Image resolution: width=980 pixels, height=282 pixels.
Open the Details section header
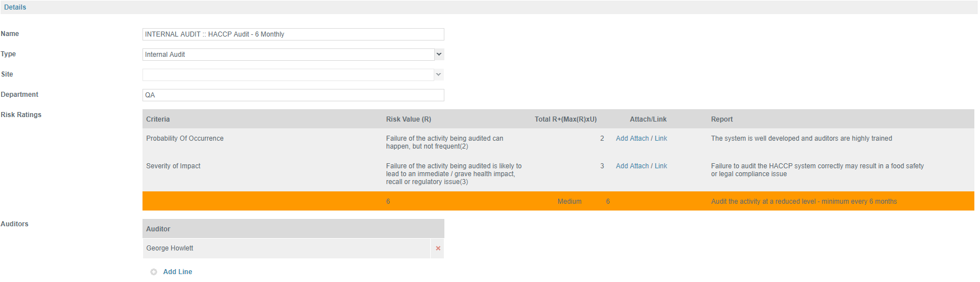pyautogui.click(x=15, y=7)
